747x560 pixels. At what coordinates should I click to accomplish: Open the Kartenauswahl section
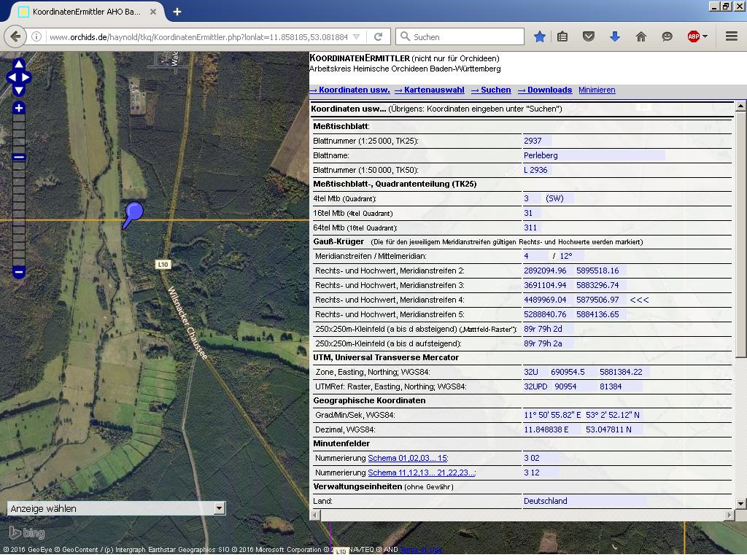[429, 90]
